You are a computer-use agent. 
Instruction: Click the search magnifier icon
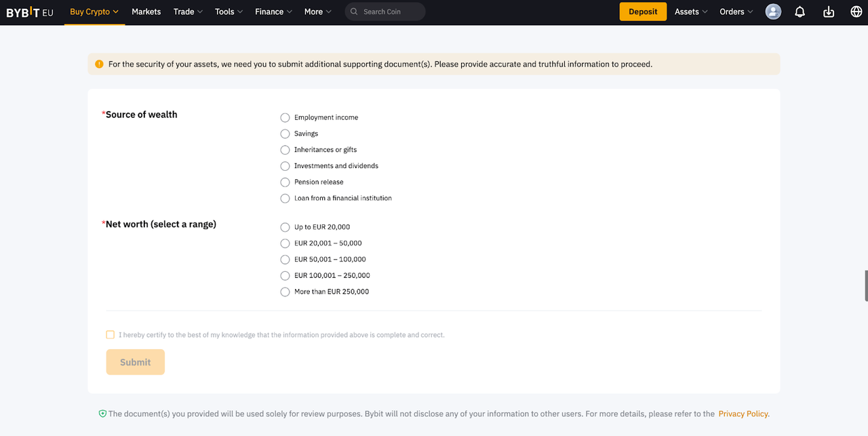355,12
